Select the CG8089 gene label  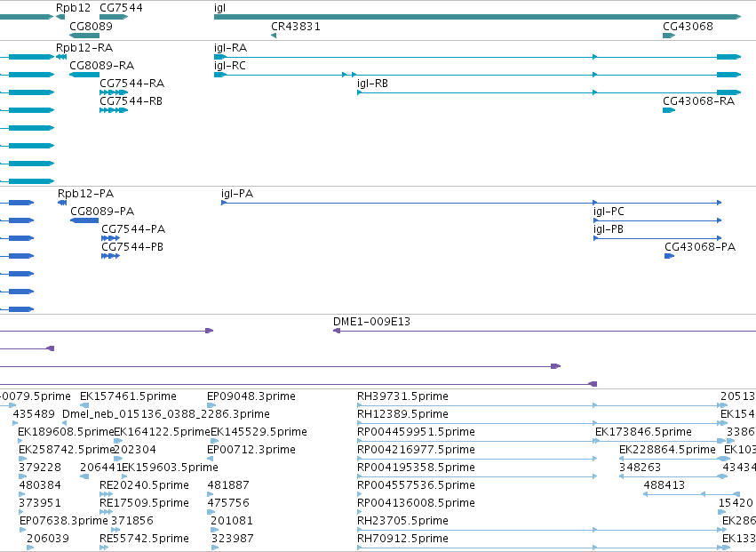(x=92, y=26)
